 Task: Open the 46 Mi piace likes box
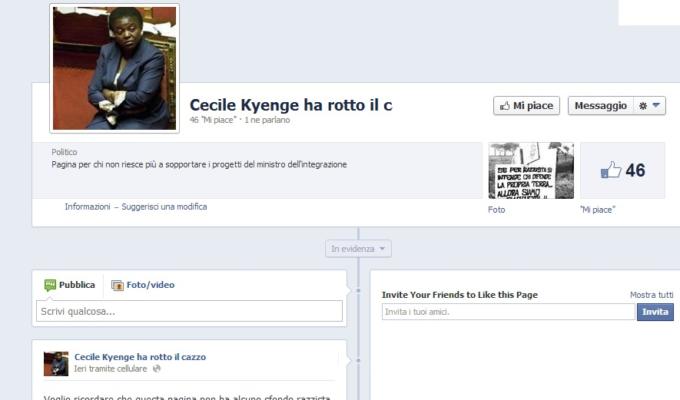(x=622, y=170)
